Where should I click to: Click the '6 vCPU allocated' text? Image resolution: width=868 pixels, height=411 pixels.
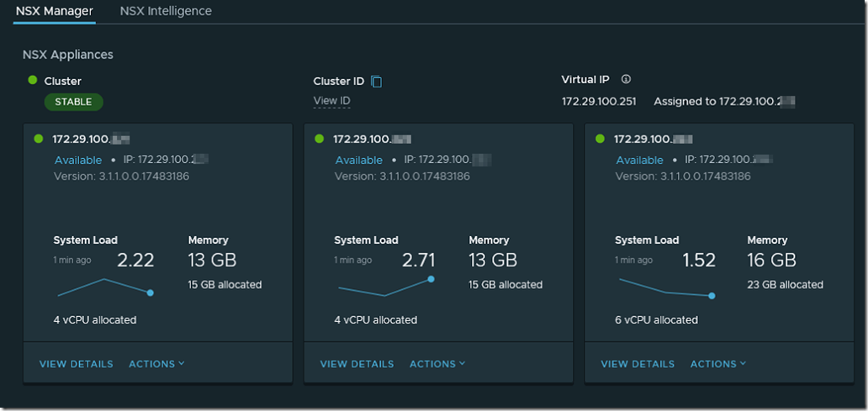(656, 319)
